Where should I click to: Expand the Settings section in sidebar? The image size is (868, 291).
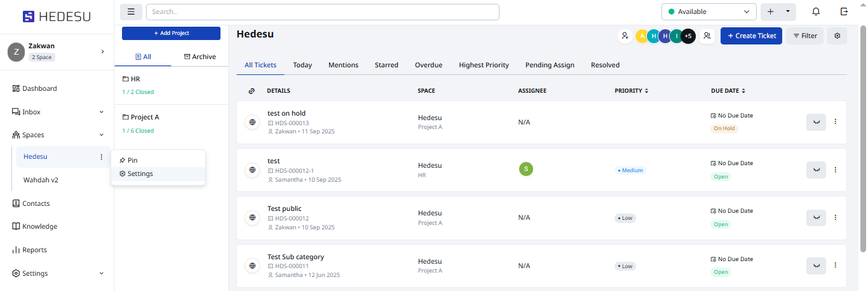point(101,273)
